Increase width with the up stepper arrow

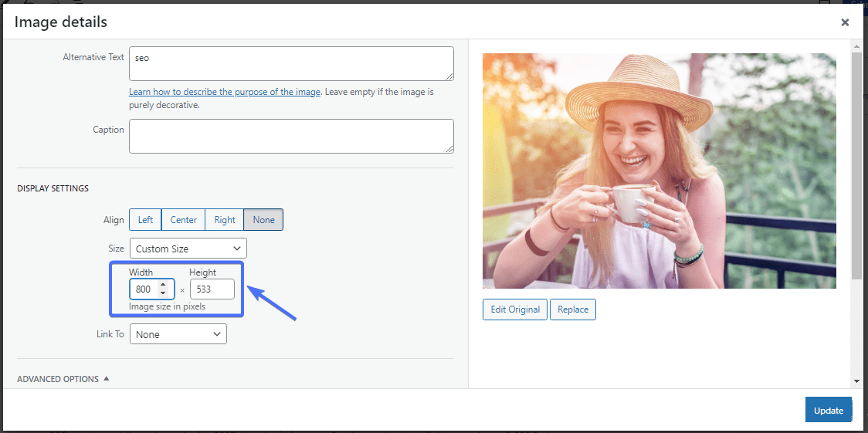[x=163, y=285]
